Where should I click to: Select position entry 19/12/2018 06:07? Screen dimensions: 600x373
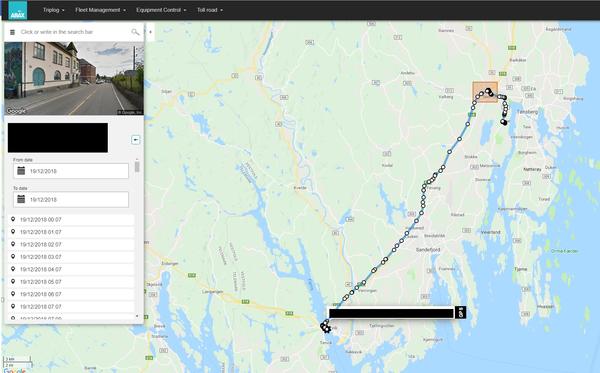(71, 294)
